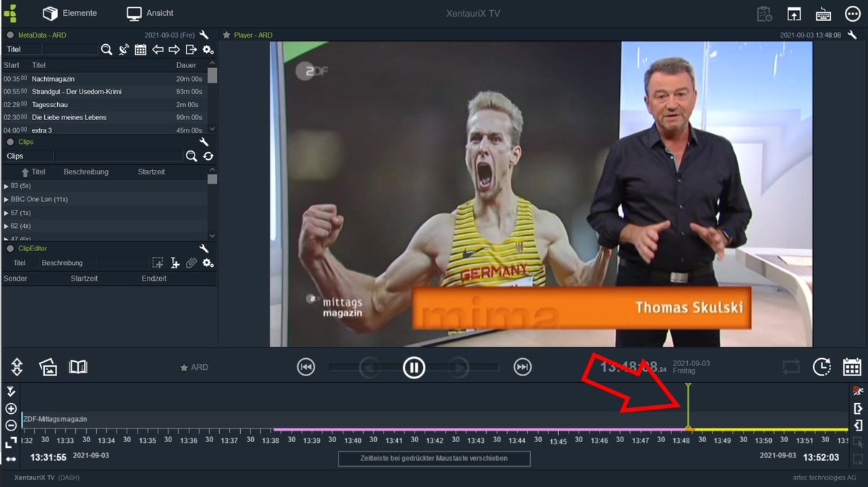868x487 pixels.
Task: Click the satellite dish channel icon
Action: (x=124, y=49)
